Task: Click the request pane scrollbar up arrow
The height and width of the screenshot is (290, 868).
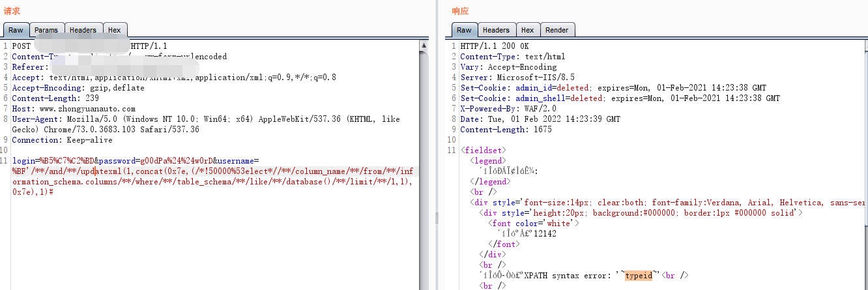Action: tap(424, 46)
